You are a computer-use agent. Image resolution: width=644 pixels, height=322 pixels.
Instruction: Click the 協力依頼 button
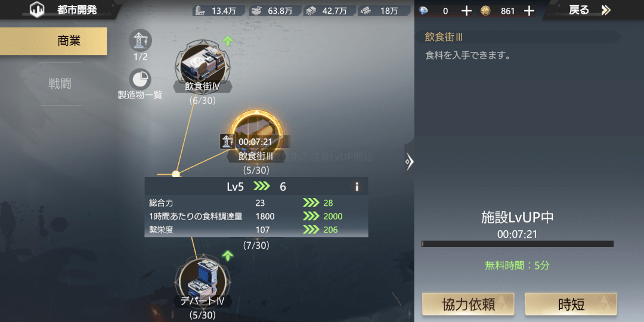click(468, 305)
